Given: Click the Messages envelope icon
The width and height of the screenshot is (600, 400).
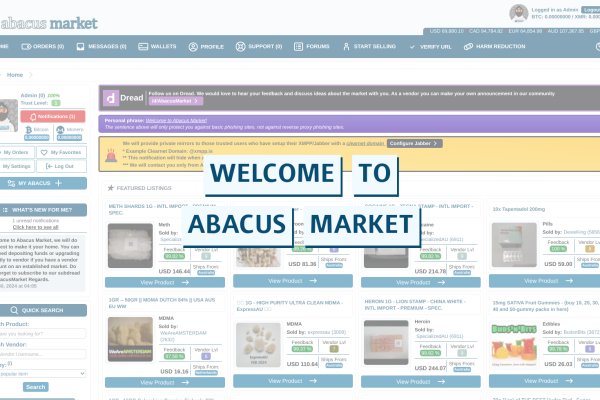Looking at the screenshot, I should 80,46.
